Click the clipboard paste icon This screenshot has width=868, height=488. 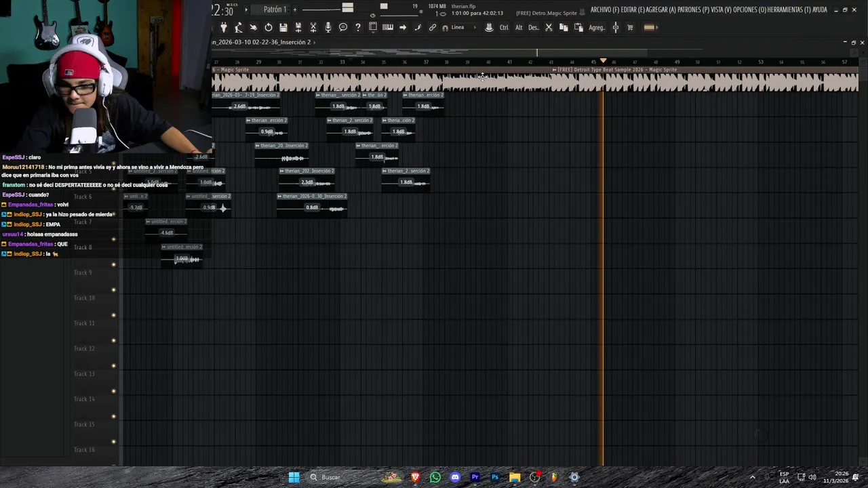coord(578,27)
